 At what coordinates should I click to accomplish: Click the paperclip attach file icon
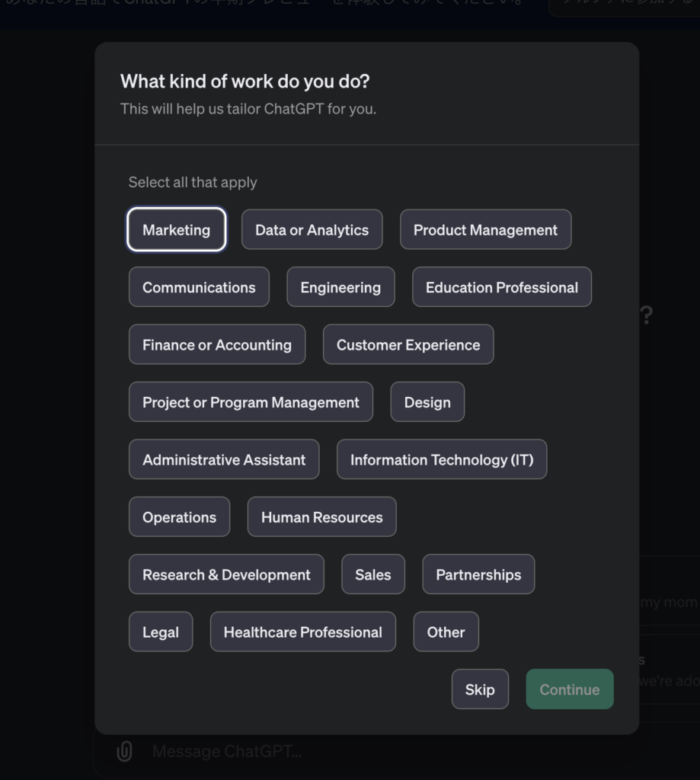[124, 752]
